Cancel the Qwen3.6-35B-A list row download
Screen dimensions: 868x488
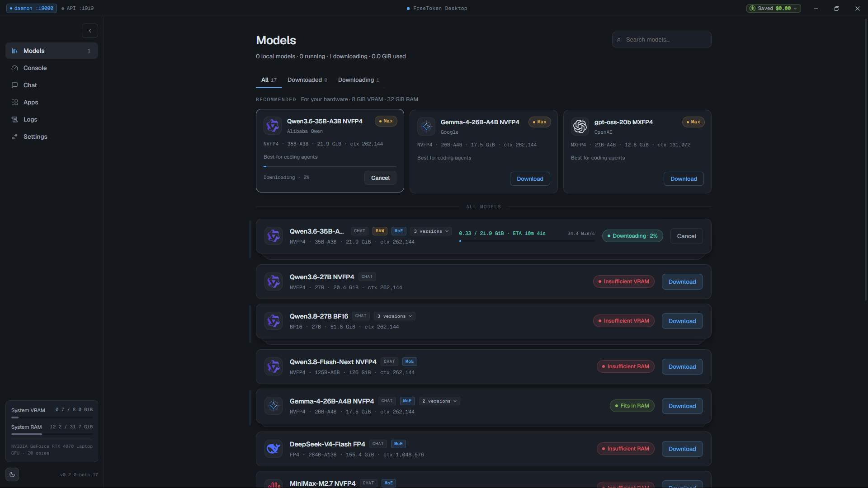point(686,236)
